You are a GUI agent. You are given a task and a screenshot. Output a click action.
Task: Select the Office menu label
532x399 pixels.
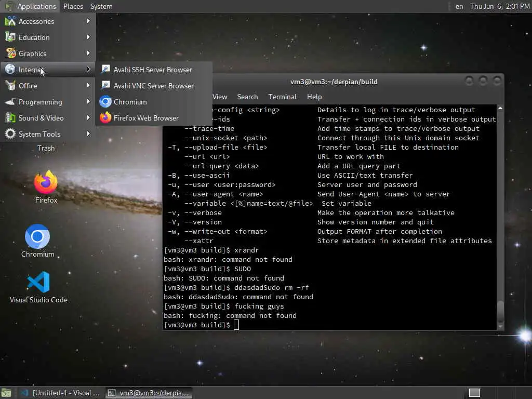(28, 86)
